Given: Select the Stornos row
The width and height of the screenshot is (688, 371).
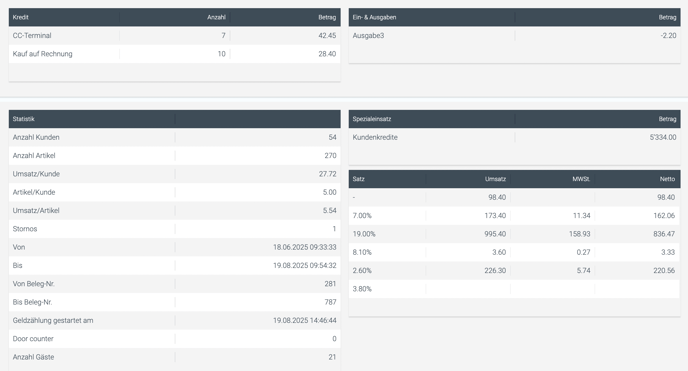Looking at the screenshot, I should coord(175,229).
